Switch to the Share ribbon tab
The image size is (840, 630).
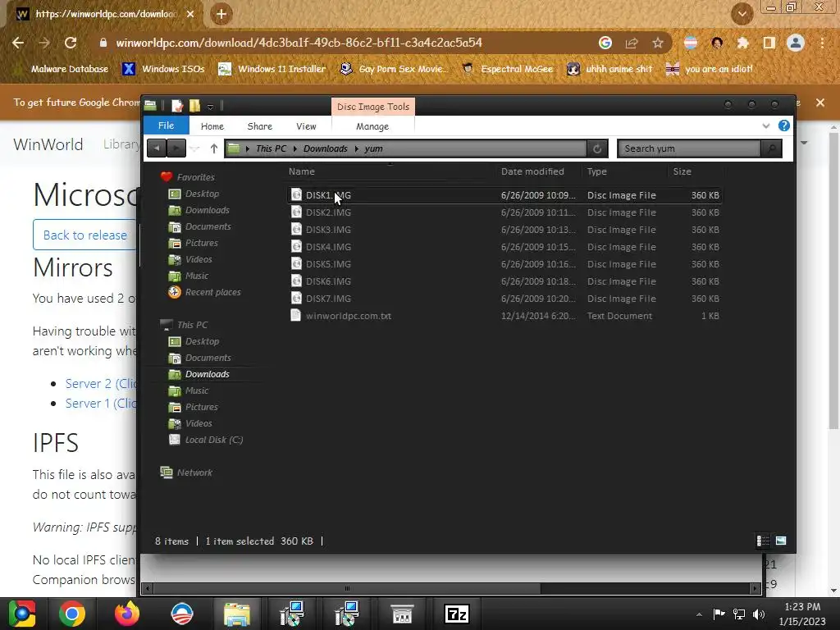coord(260,126)
